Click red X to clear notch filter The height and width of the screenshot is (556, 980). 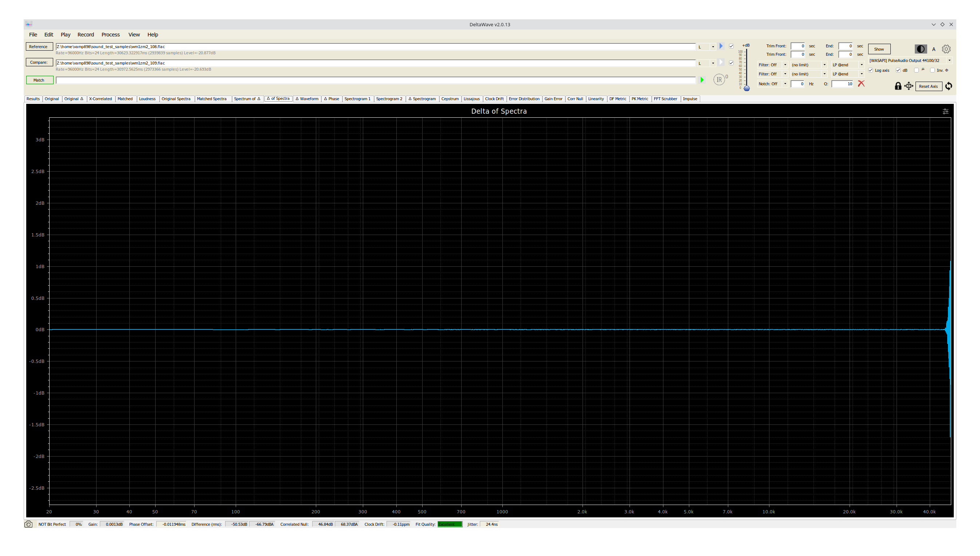(x=861, y=84)
